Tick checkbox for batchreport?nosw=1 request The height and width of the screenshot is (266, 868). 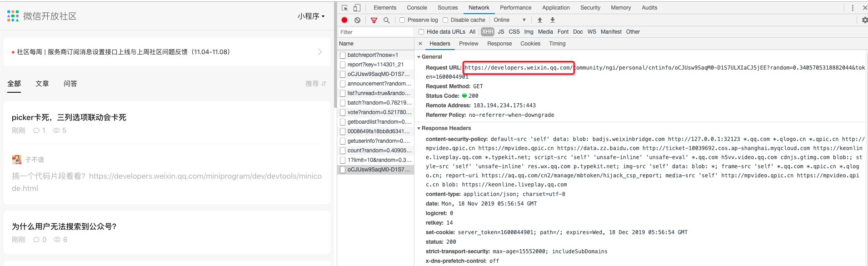click(343, 55)
